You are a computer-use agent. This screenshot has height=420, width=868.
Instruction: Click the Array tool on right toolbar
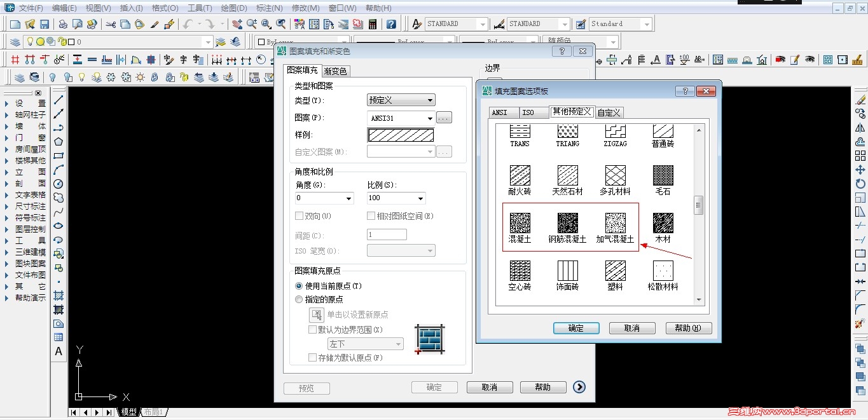pyautogui.click(x=860, y=156)
